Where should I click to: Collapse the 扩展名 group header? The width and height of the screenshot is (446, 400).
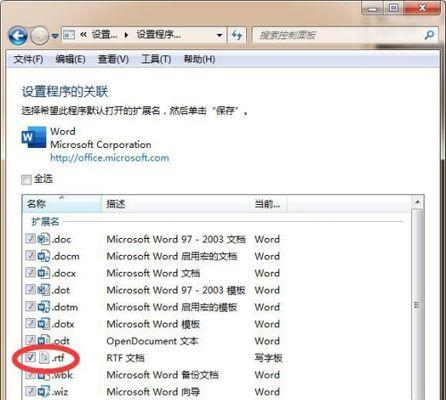pyautogui.click(x=45, y=221)
